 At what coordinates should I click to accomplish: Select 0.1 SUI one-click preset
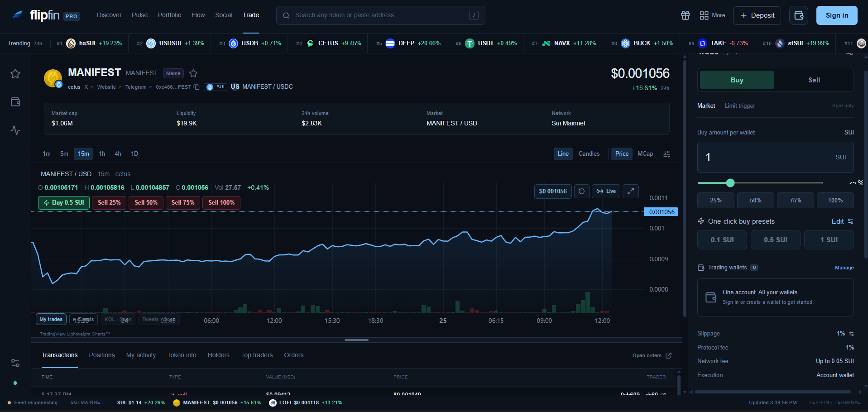(722, 240)
